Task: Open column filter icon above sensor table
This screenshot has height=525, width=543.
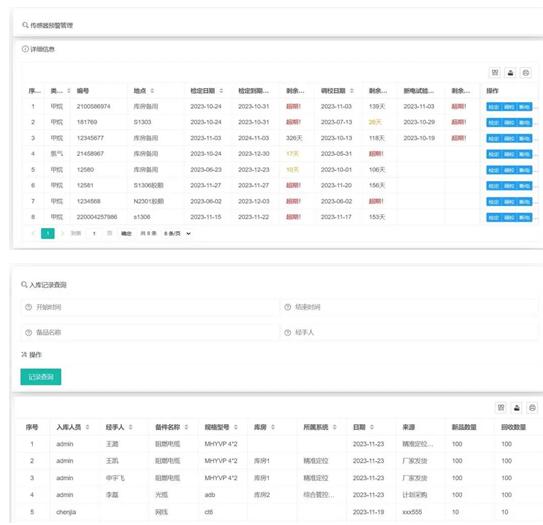Action: [x=495, y=72]
